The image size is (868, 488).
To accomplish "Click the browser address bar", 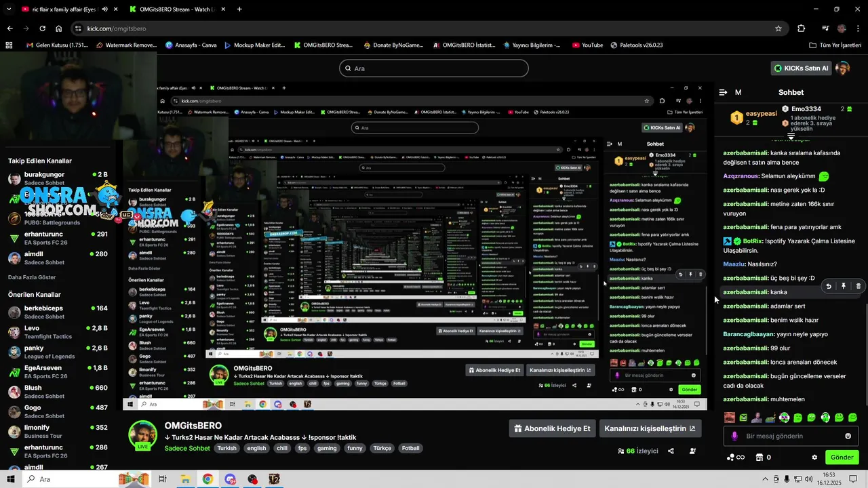I will [427, 28].
